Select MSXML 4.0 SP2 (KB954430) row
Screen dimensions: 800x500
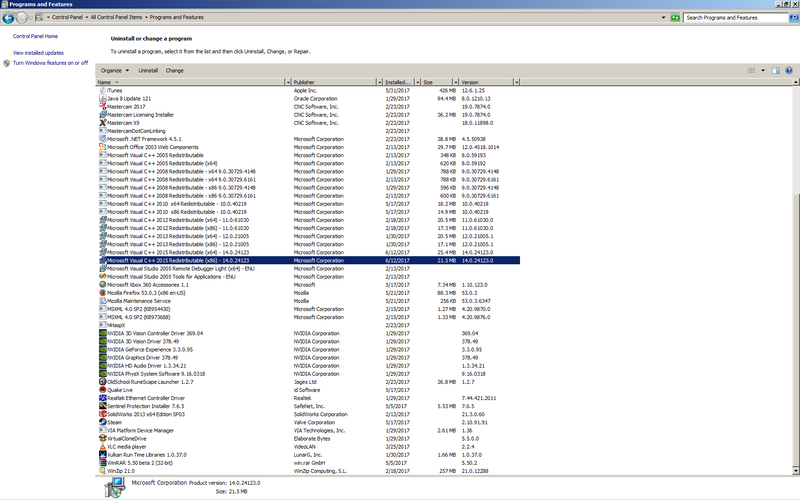[308, 309]
